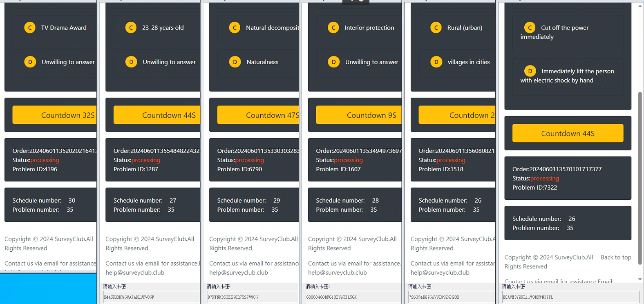Click the D icon in the Interior protection window

point(333,62)
